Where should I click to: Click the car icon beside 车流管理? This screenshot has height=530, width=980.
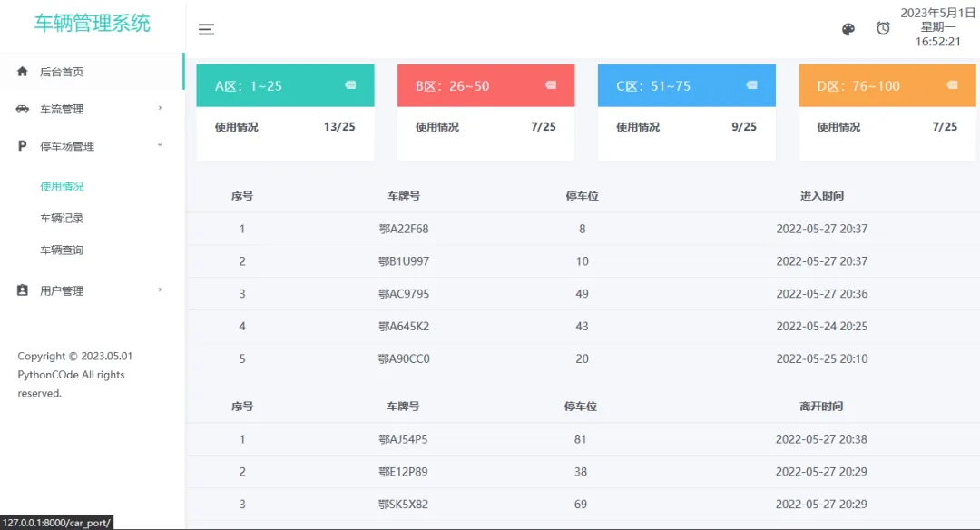tap(23, 109)
